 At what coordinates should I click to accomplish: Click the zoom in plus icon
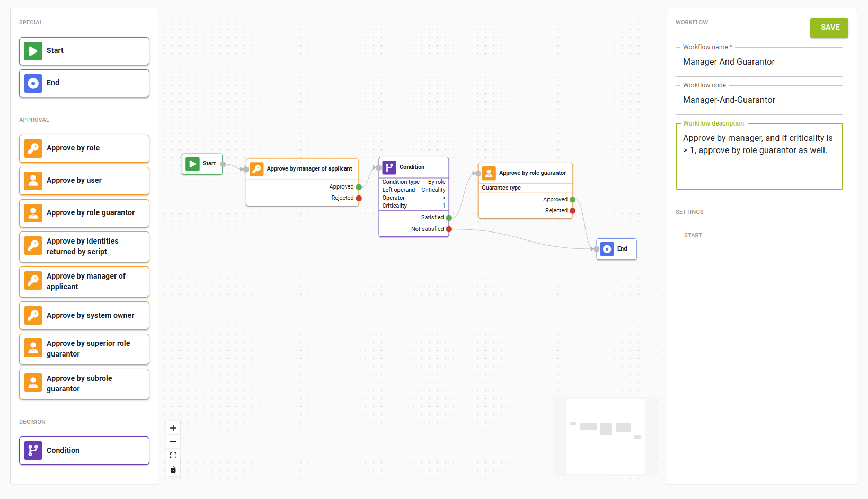[x=173, y=428]
